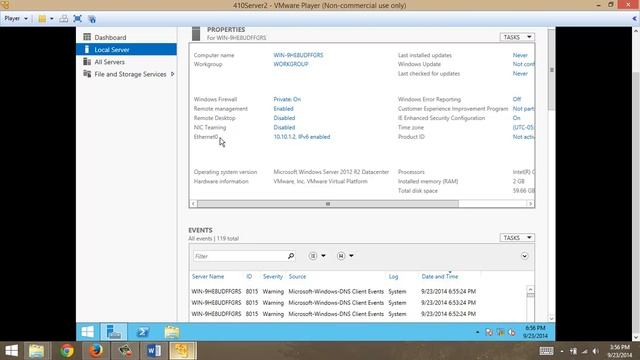Click Server Manager icon in guest taskbar
The width and height of the screenshot is (640, 360).
[x=113, y=332]
